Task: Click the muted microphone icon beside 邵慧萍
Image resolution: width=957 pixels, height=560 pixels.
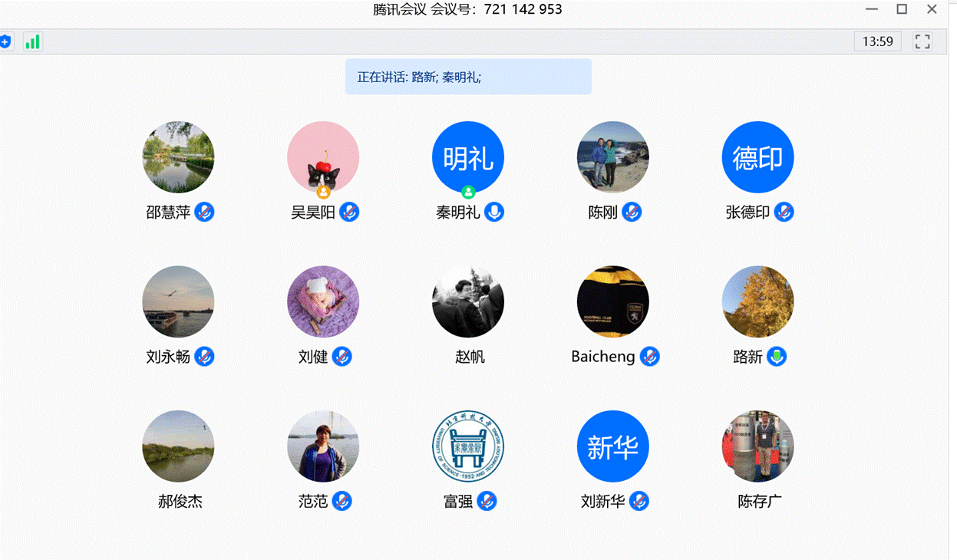Action: [204, 212]
